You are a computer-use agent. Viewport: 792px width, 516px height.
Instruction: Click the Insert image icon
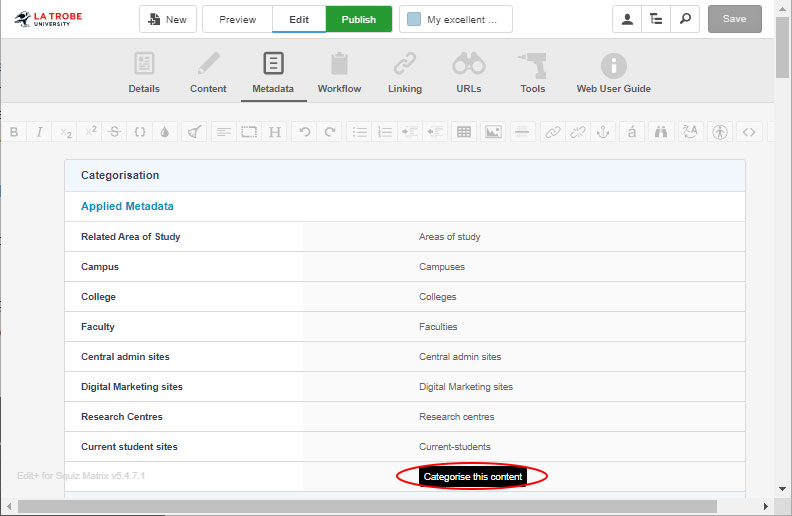pos(493,132)
